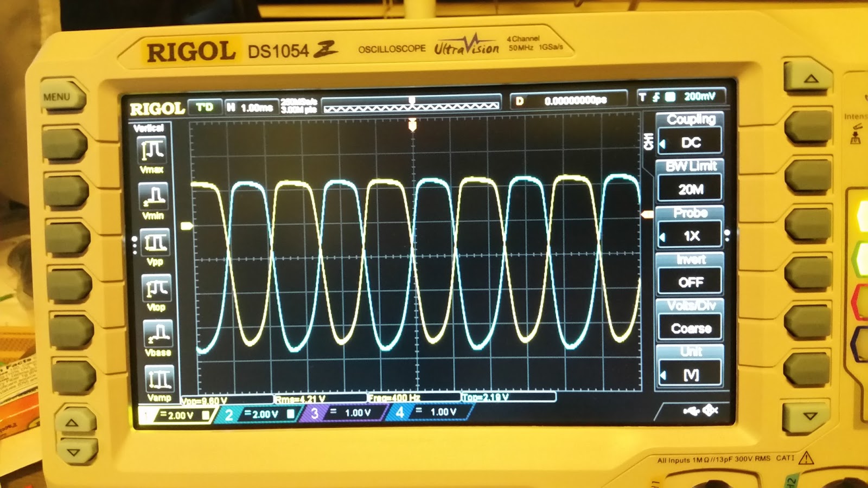Viewport: 868px width, 488px height.
Task: Click the channel 1 ground level marker
Action: pyautogui.click(x=187, y=226)
